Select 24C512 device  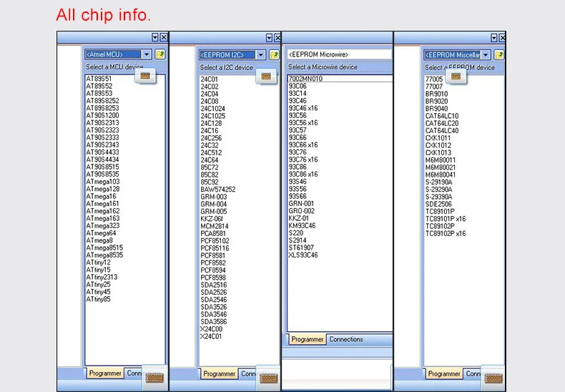tap(211, 152)
